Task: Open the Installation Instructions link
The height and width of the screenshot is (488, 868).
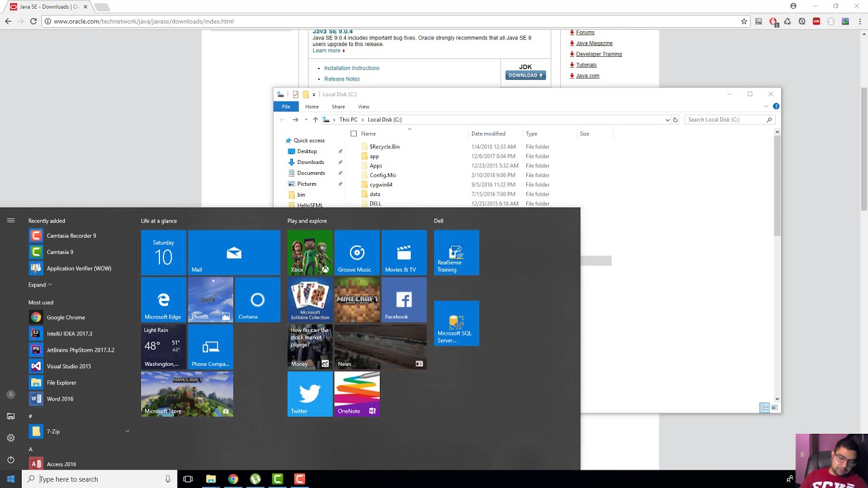Action: [352, 68]
